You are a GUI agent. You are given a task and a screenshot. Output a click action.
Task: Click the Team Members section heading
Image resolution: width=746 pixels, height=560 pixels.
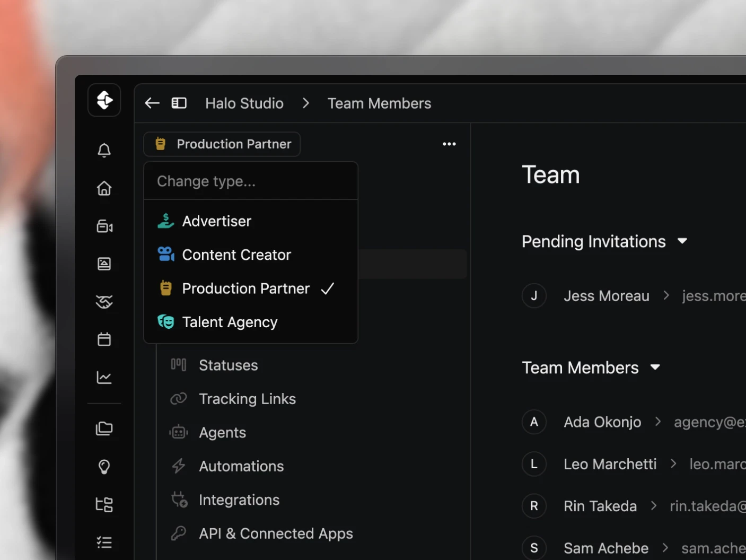pos(580,367)
